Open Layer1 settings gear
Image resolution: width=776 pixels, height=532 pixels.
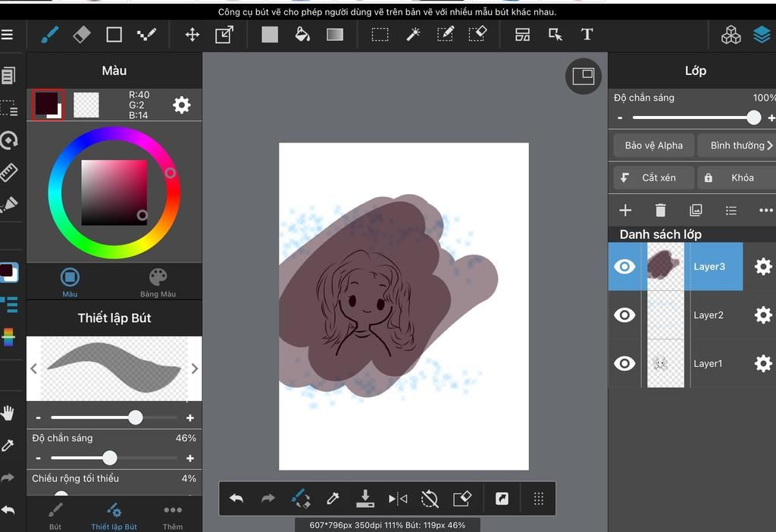[763, 363]
